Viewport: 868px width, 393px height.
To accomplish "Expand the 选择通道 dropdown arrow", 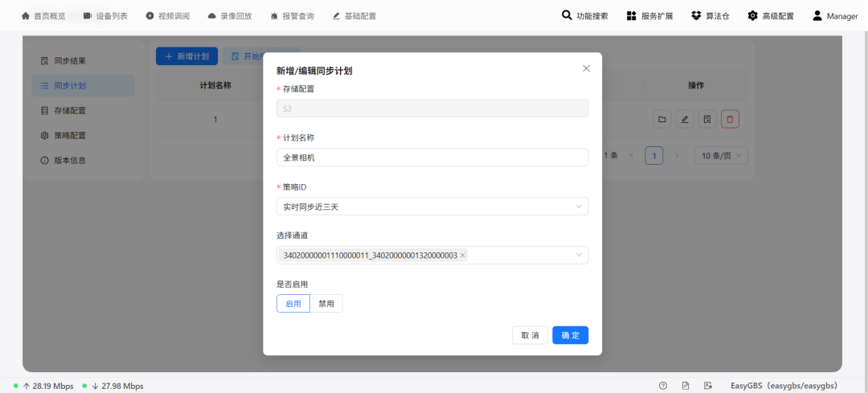I will tap(579, 256).
